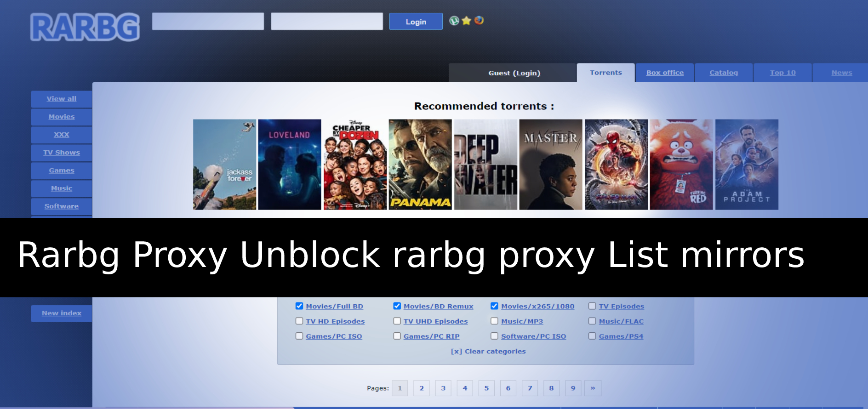Uncheck the Movies/x265/1080 checkbox
Viewport: 868px width, 409px height.
(495, 306)
